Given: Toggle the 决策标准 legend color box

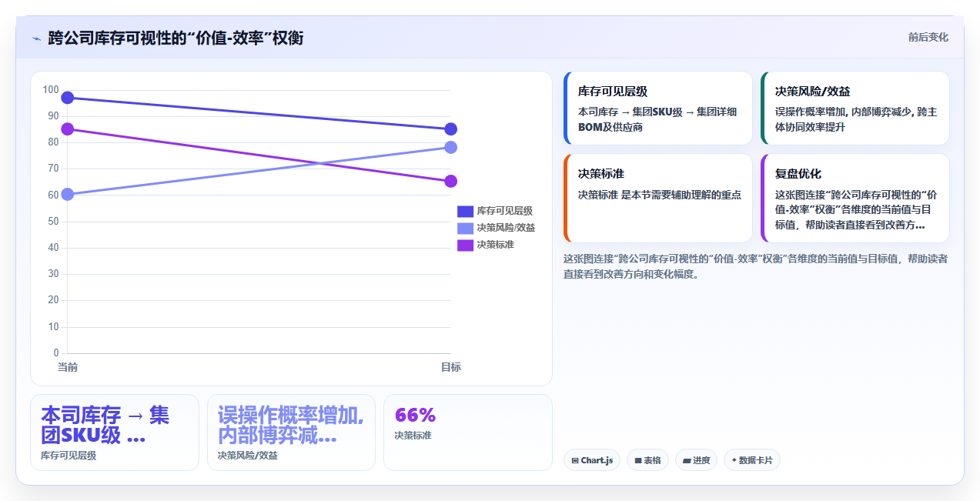Looking at the screenshot, I should (x=465, y=245).
